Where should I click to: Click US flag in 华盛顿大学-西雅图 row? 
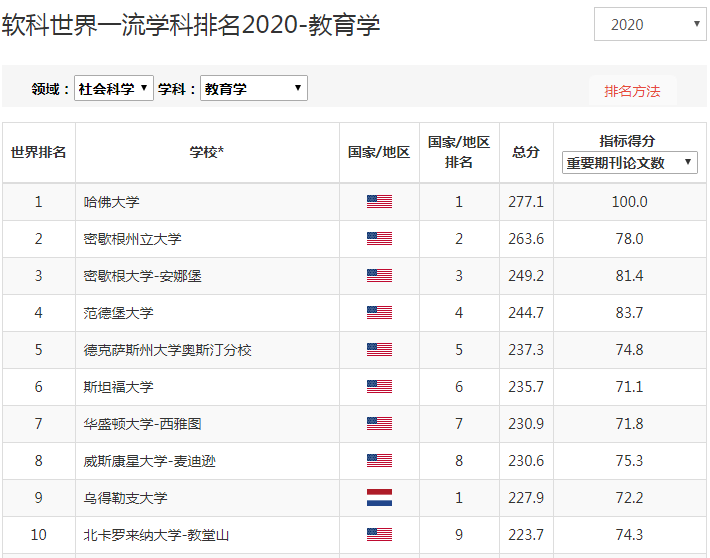point(379,423)
